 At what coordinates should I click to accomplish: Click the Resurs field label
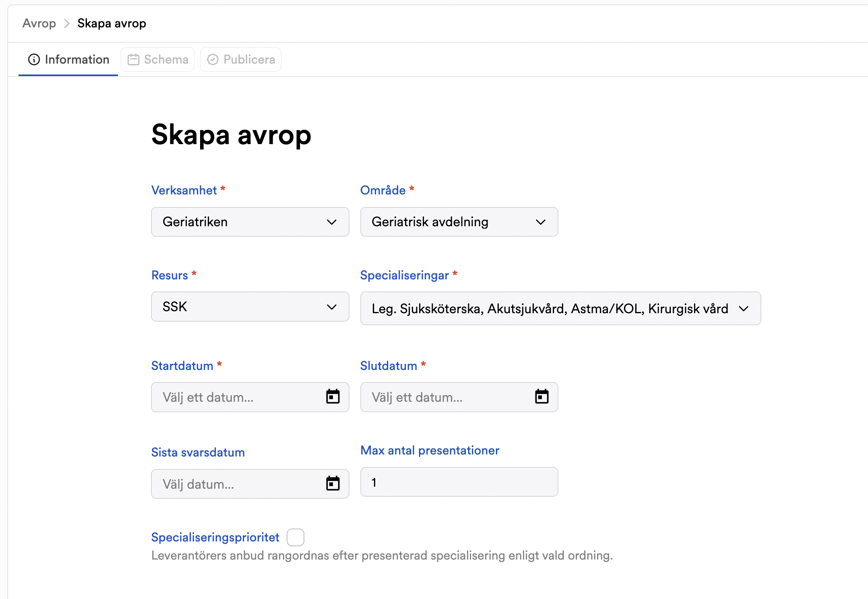point(169,275)
